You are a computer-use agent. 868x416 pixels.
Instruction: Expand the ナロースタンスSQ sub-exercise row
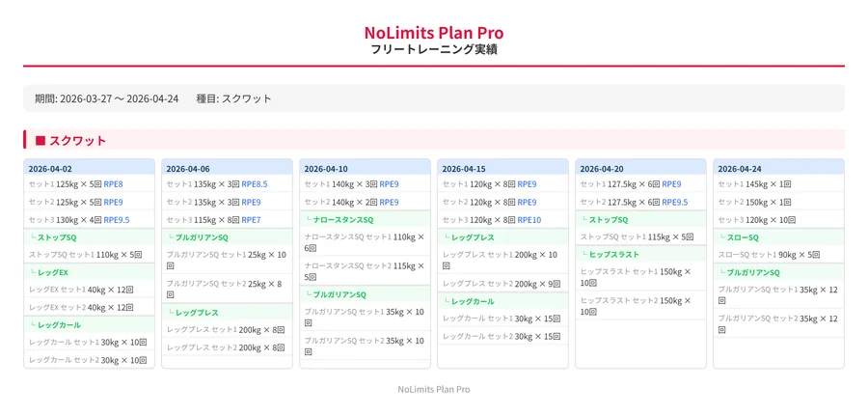365,220
